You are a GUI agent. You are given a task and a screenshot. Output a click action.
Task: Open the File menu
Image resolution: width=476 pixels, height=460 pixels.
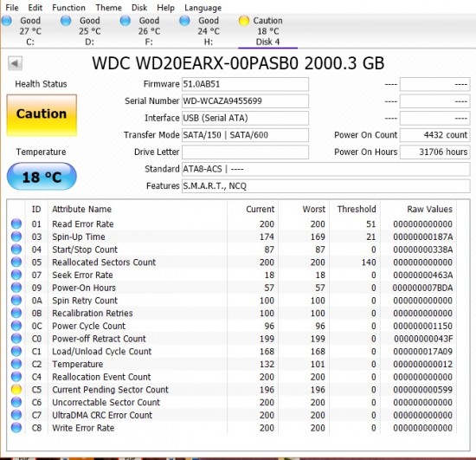click(12, 8)
